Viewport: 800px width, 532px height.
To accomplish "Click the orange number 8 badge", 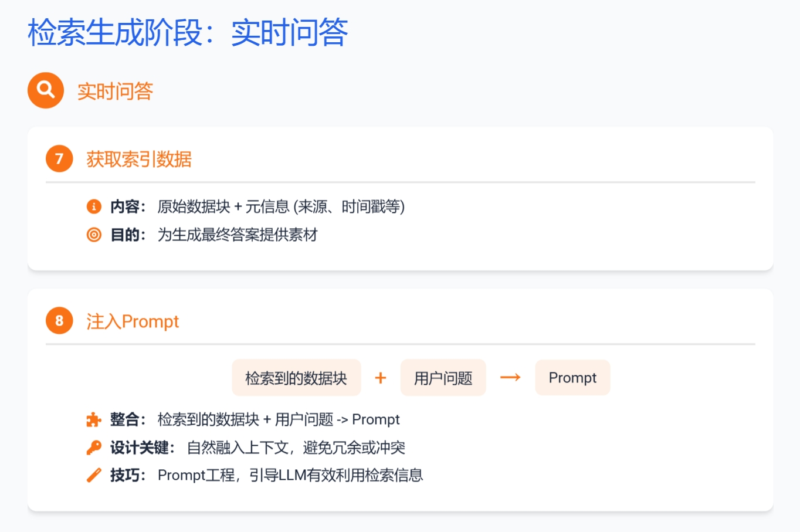I will point(59,321).
